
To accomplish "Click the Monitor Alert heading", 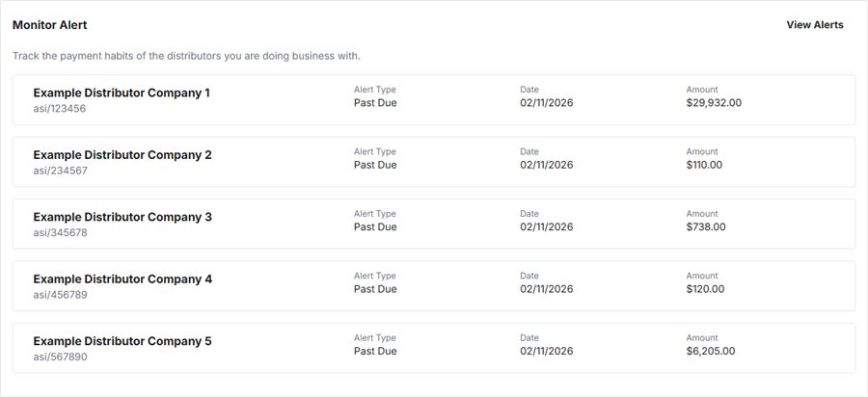I will tap(49, 25).
